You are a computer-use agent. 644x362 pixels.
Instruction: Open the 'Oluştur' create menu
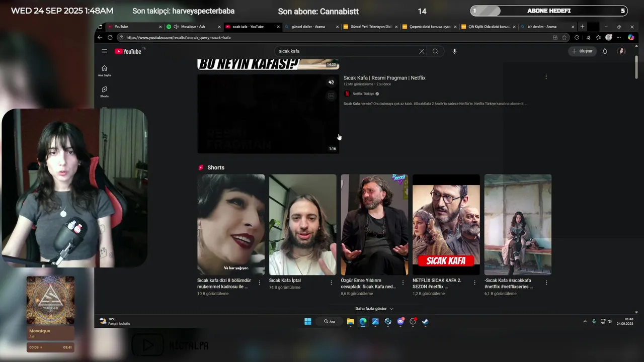coord(582,51)
